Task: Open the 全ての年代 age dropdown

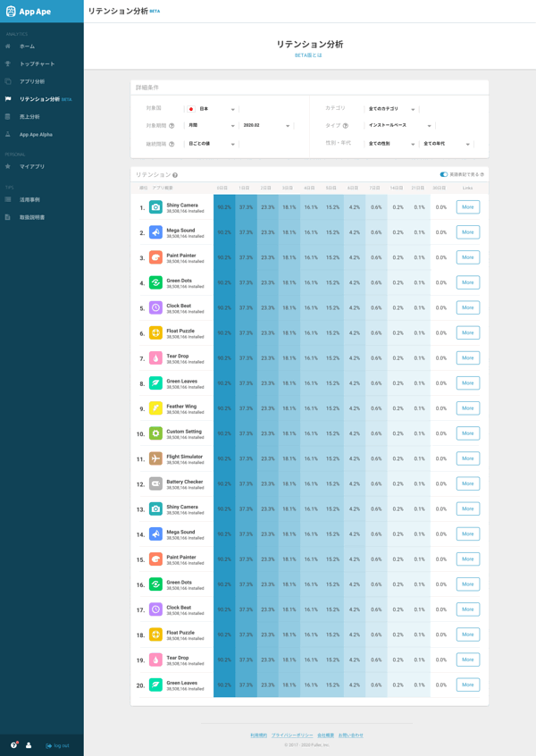Action: [447, 144]
